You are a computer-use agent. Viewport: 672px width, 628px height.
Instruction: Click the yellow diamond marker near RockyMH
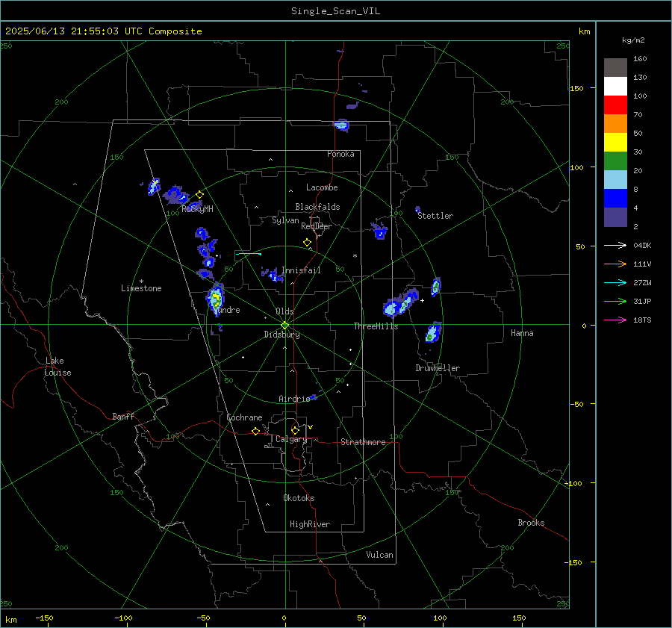(199, 195)
